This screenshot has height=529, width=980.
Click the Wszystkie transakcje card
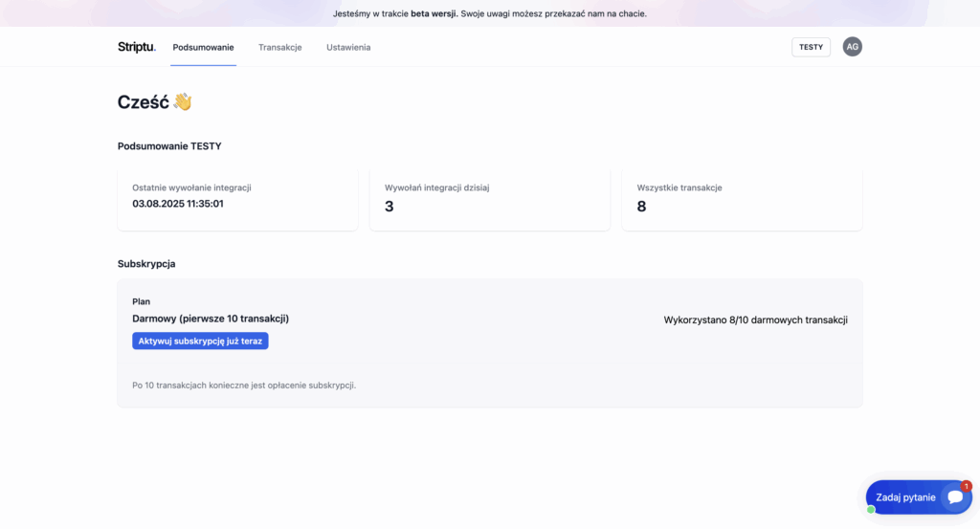click(x=742, y=199)
